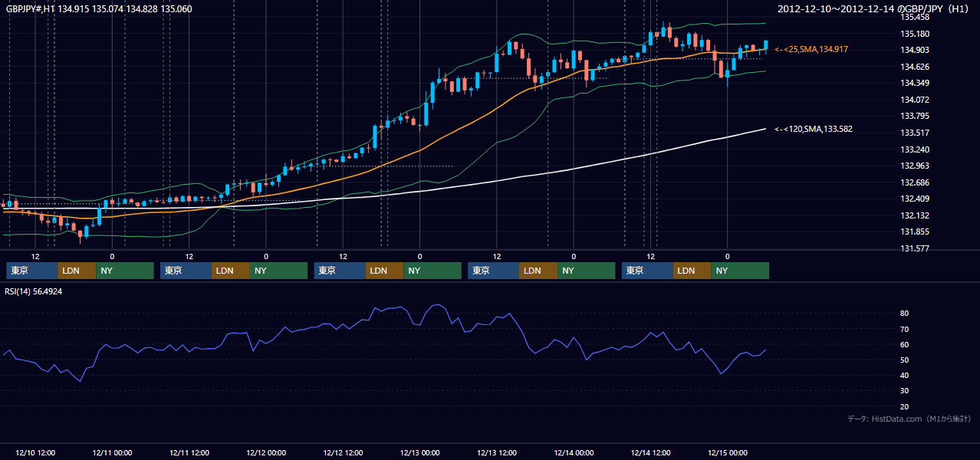The height and width of the screenshot is (460, 980).
Task: Click price axis value 134.903
Action: point(916,50)
